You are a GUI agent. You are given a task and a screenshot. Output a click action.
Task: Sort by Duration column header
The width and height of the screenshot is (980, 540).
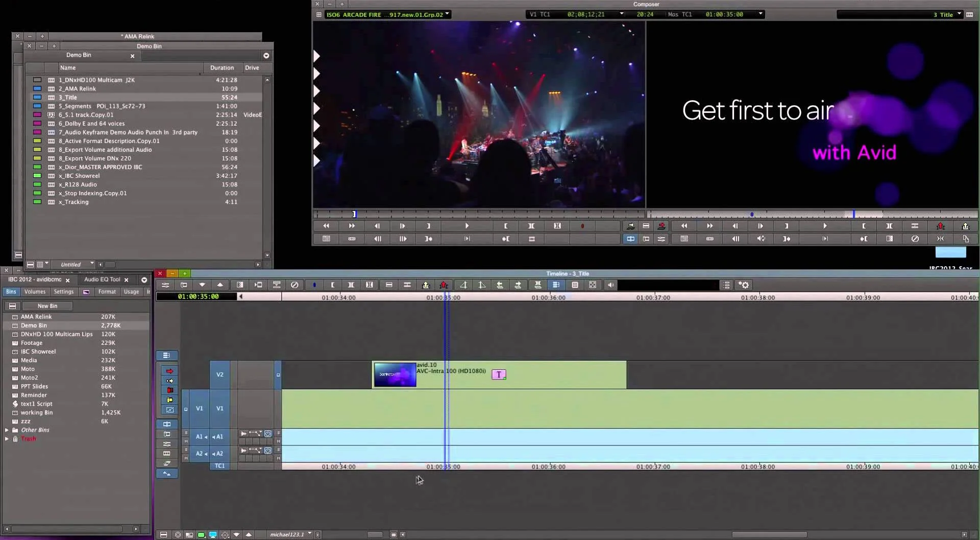pyautogui.click(x=222, y=68)
